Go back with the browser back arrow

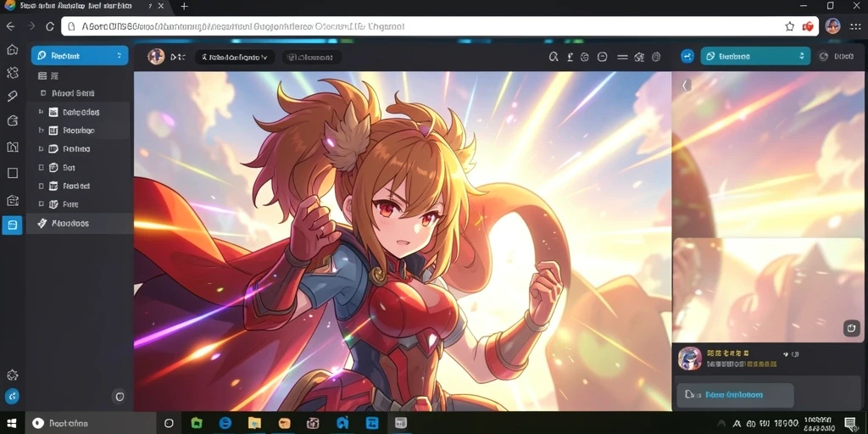[10, 26]
